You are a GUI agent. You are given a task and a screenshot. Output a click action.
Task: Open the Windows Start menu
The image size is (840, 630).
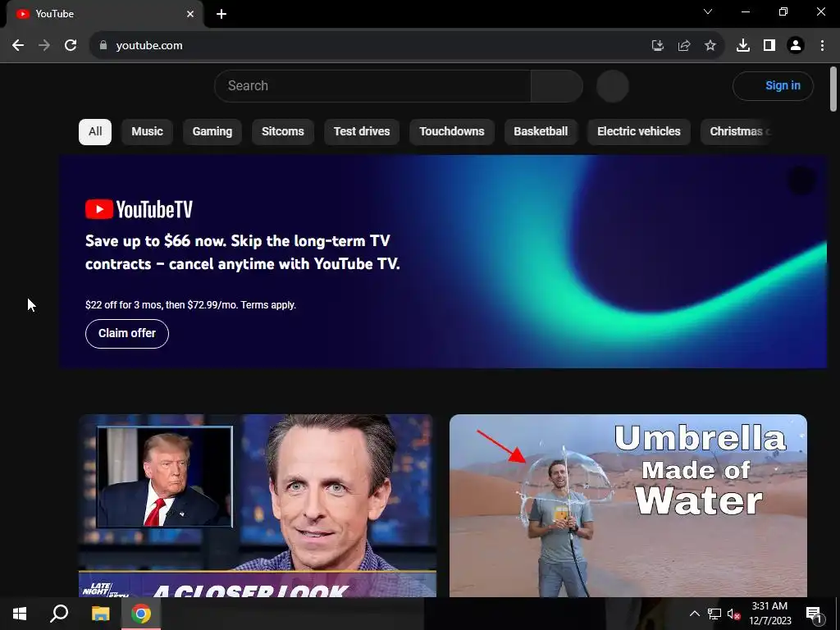[x=20, y=614]
